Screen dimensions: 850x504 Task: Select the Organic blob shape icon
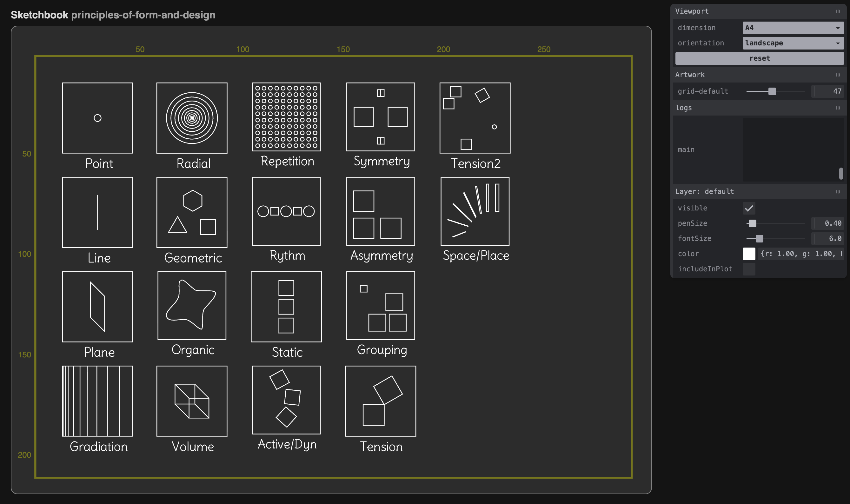pyautogui.click(x=192, y=305)
